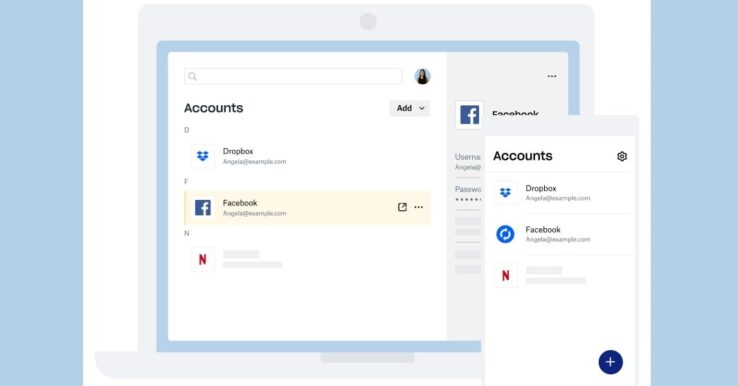
Task: Click the section letter F above Facebook
Action: coord(186,182)
